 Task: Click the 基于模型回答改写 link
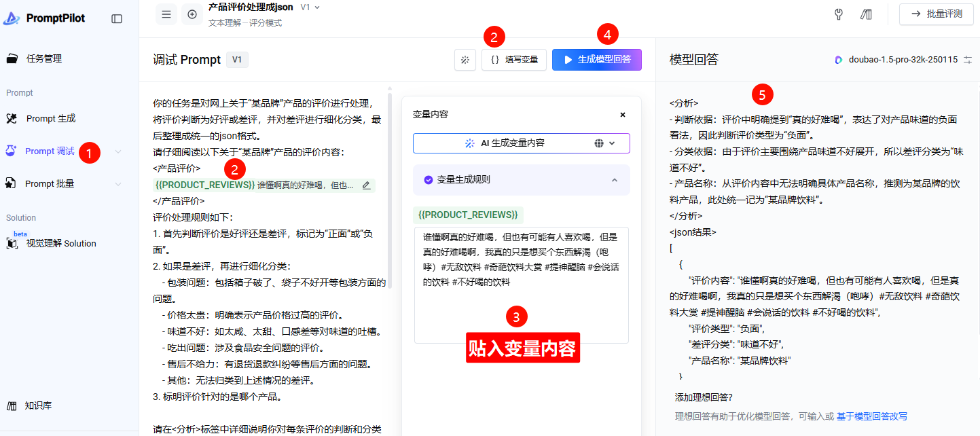pos(871,416)
